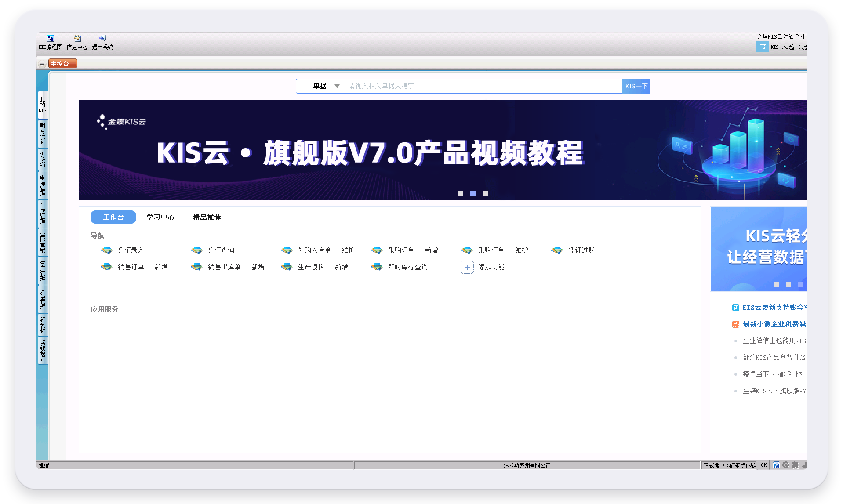Select the 工作台 tab
The width and height of the screenshot is (843, 504).
pyautogui.click(x=113, y=217)
